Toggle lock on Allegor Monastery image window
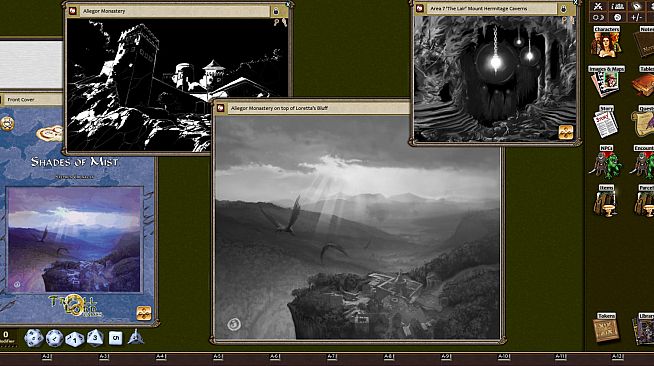The image size is (654, 366). click(276, 11)
